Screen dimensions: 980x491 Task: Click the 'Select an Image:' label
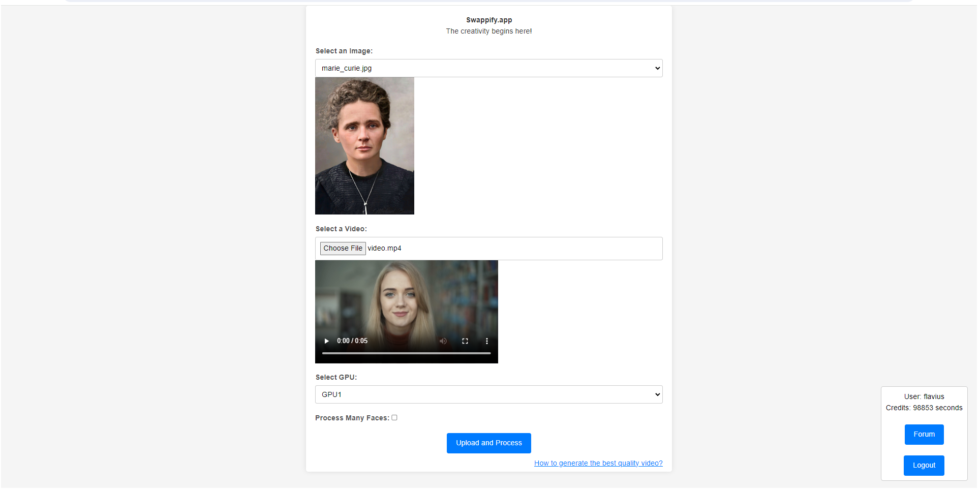(x=344, y=51)
